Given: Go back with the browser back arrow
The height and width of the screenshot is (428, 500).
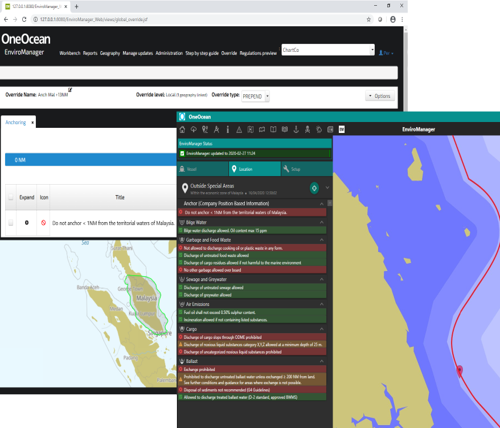Looking at the screenshot, I should click(x=6, y=19).
